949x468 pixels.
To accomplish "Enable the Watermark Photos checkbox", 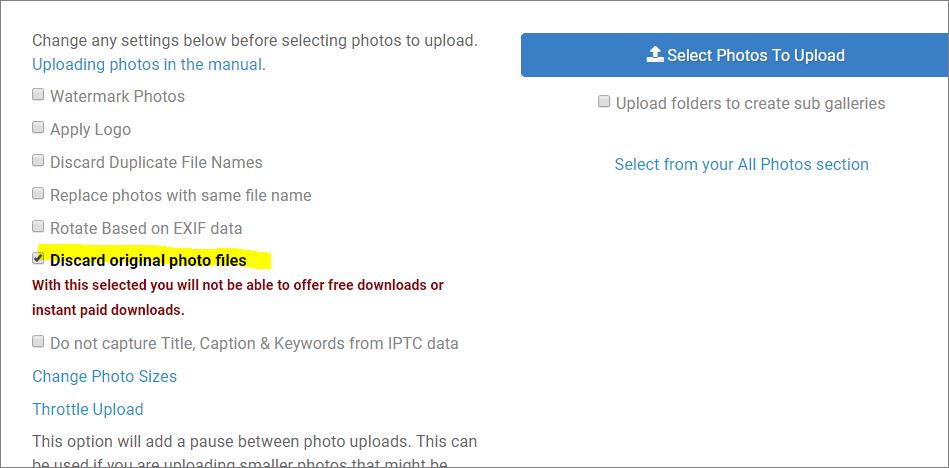I will click(38, 95).
